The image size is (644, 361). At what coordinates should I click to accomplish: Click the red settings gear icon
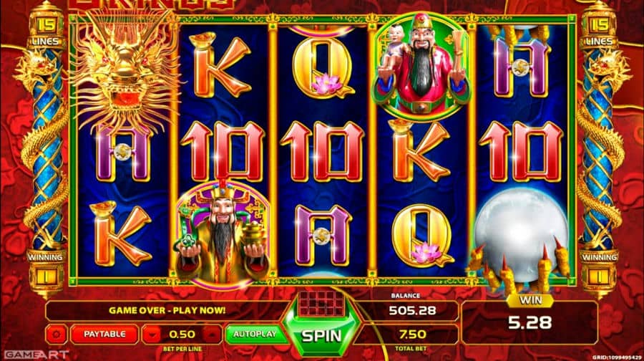coord(57,334)
